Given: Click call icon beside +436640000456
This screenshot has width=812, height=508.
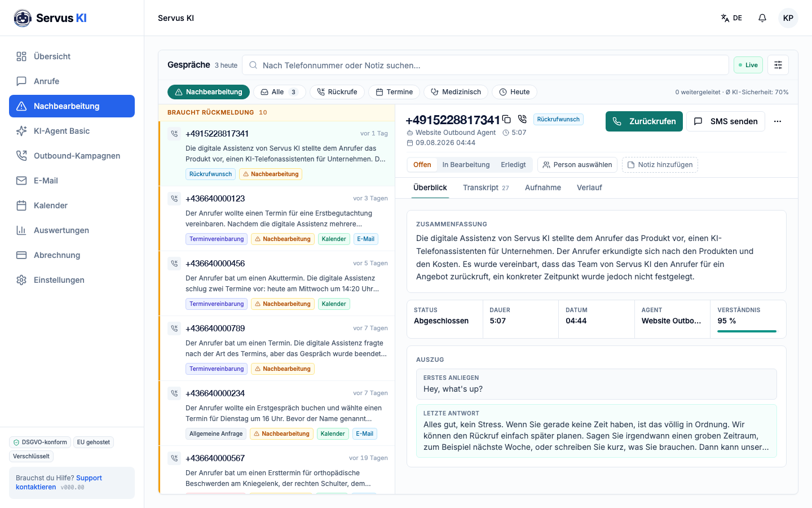Looking at the screenshot, I should click(174, 264).
